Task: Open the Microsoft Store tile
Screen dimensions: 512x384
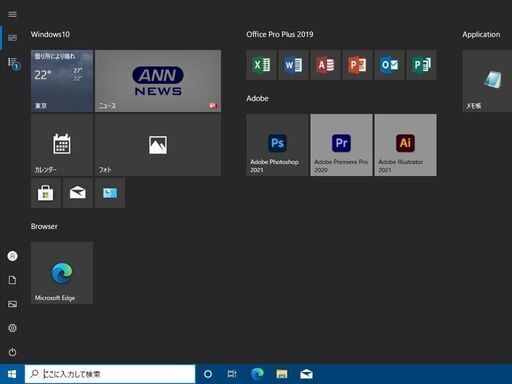Action: tap(46, 193)
